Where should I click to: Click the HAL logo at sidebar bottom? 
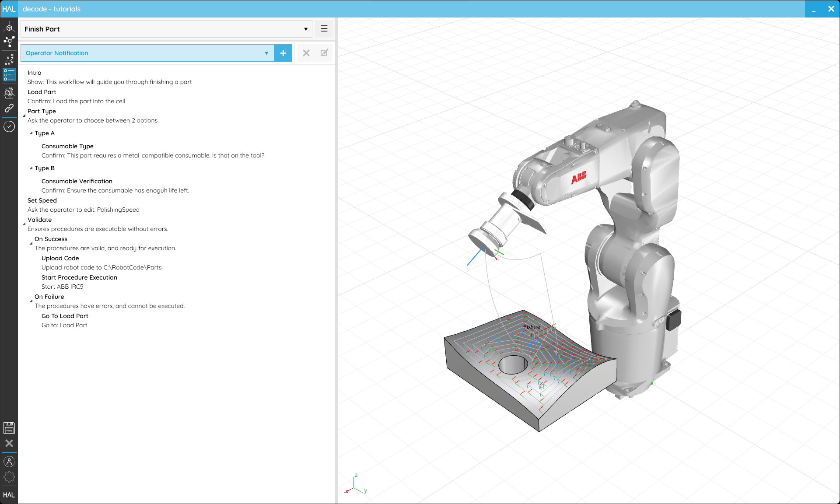pyautogui.click(x=9, y=495)
